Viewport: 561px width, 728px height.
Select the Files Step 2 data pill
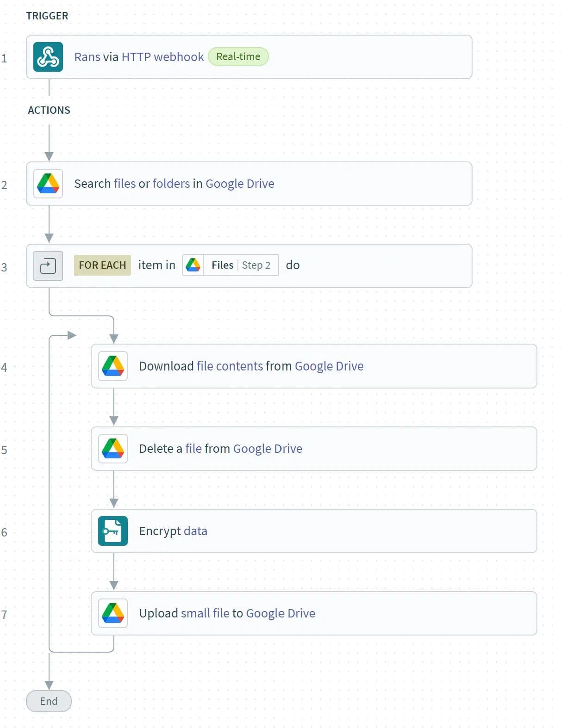241,265
